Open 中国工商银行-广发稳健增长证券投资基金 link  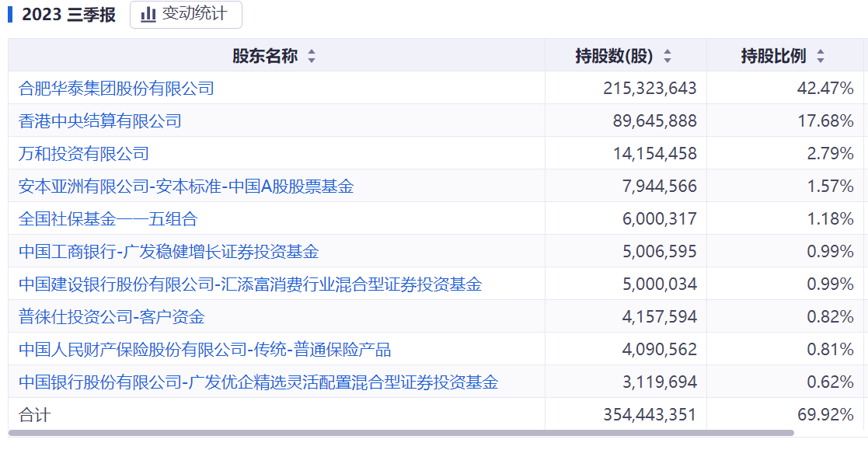tap(169, 252)
